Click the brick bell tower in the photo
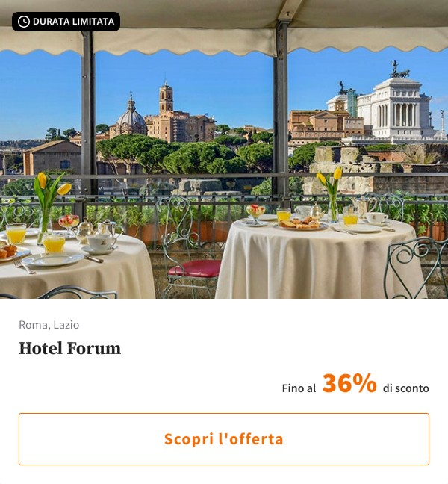This screenshot has width=448, height=484. pos(166,97)
